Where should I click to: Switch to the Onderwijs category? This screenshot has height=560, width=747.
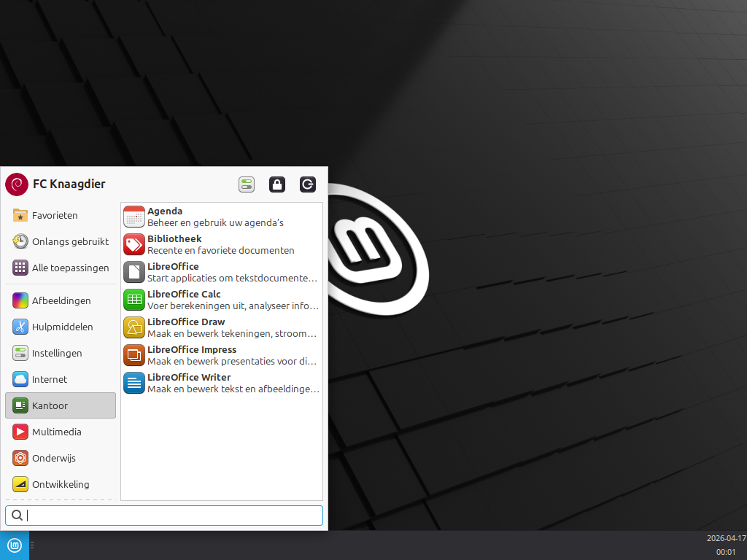pyautogui.click(x=54, y=458)
